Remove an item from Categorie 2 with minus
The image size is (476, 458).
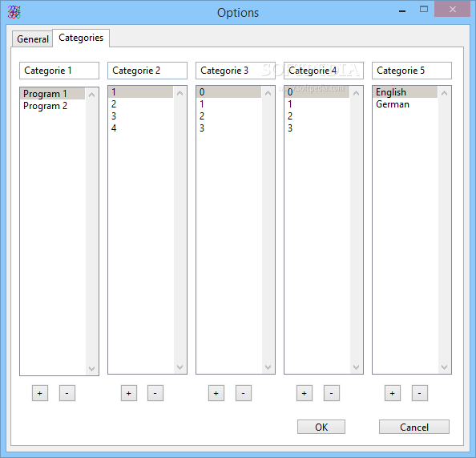pos(155,393)
